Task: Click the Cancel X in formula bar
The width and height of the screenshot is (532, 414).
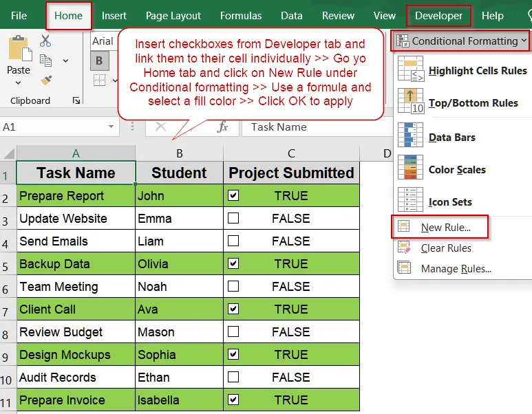Action: pos(160,127)
